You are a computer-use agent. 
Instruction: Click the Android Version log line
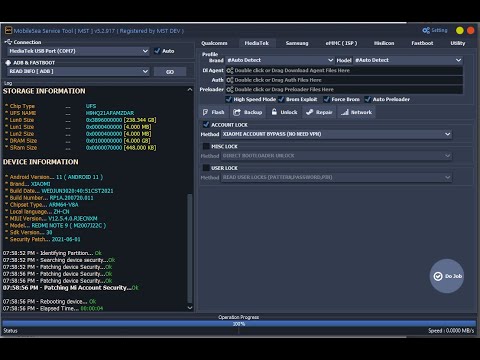(x=54, y=177)
